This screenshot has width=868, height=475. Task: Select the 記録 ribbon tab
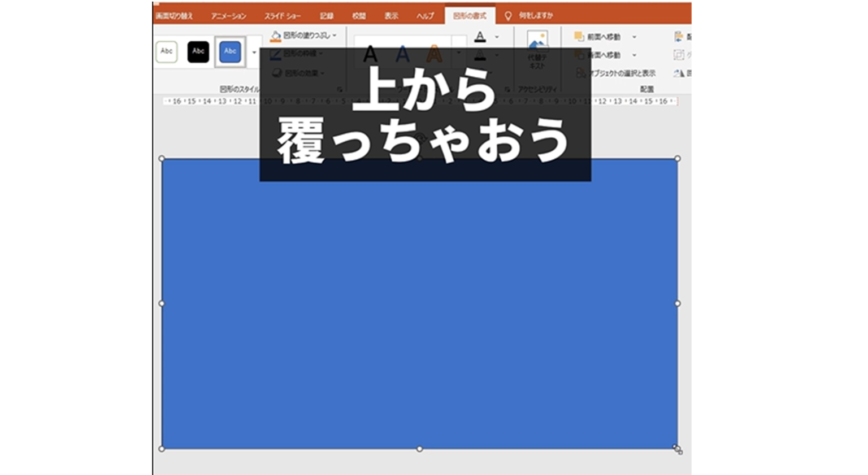327,16
